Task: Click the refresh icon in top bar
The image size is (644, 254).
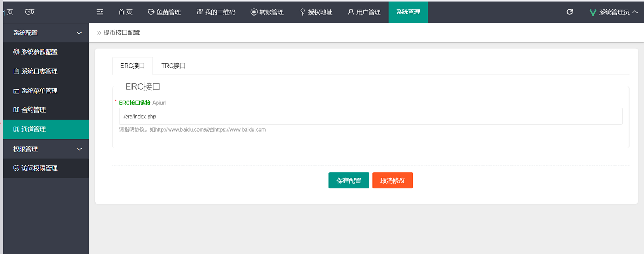Action: [569, 12]
